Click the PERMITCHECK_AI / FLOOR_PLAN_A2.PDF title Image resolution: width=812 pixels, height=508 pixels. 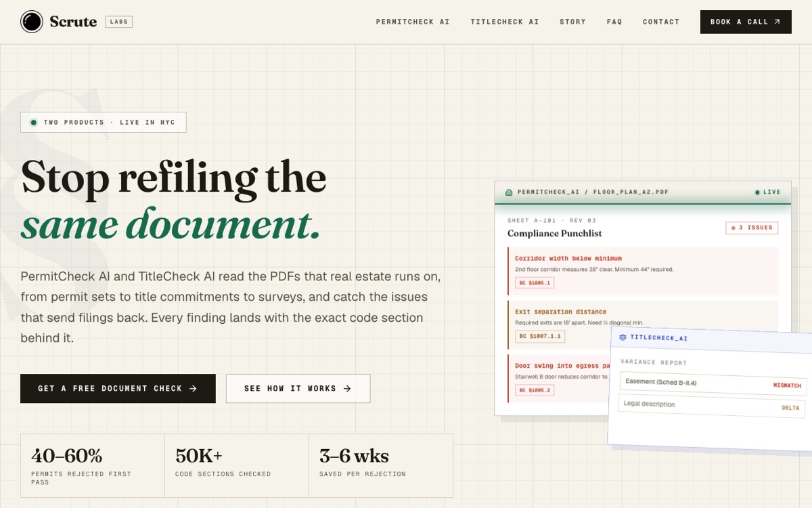coord(593,192)
